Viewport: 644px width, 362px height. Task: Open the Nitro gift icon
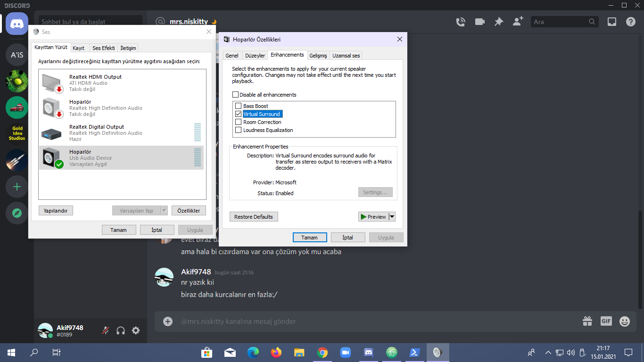(587, 321)
